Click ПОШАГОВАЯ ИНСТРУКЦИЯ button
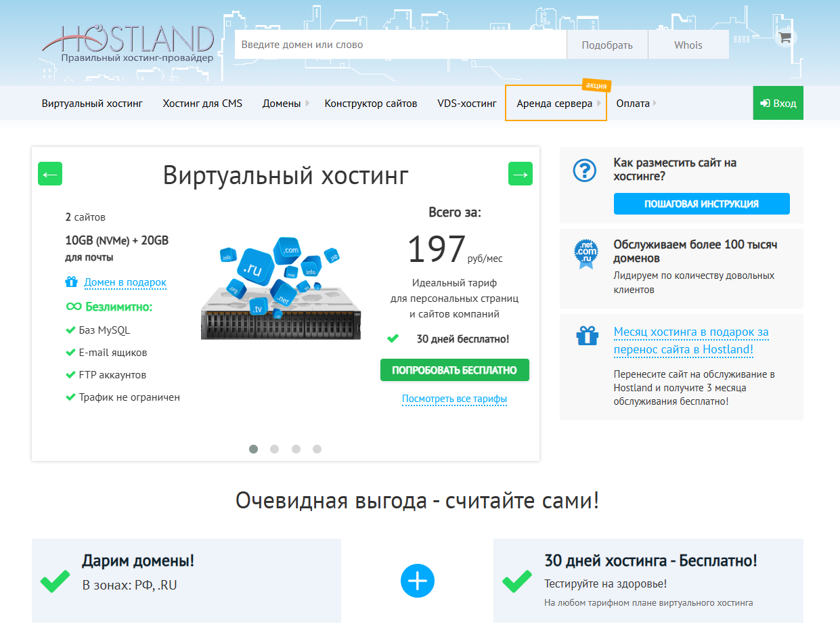The image size is (840, 641). point(701,204)
